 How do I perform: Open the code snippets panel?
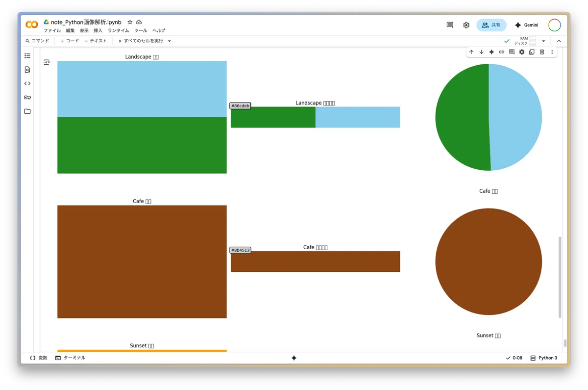(x=27, y=83)
